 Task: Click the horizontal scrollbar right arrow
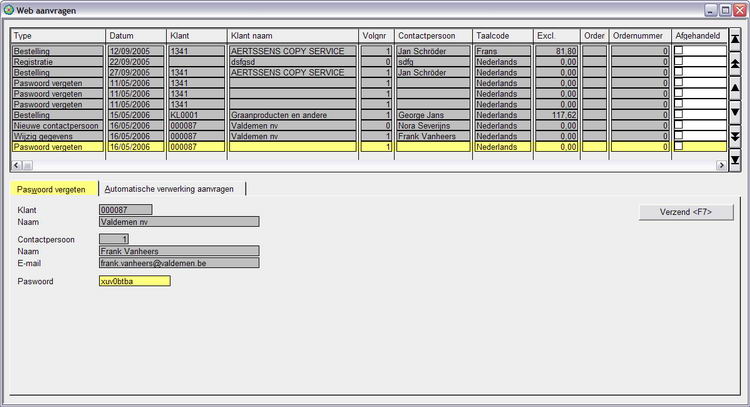(721, 165)
